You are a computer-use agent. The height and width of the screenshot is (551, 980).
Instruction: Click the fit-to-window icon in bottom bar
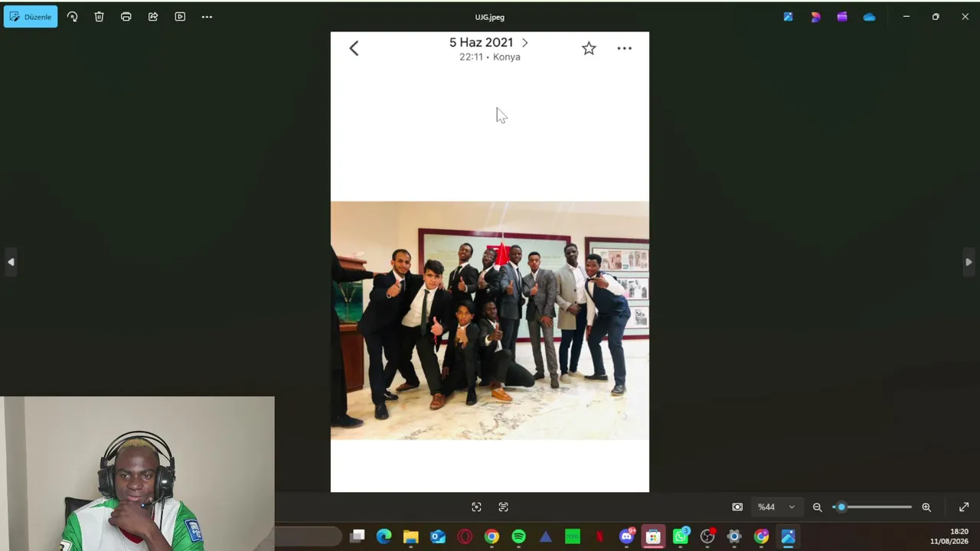[x=476, y=507]
